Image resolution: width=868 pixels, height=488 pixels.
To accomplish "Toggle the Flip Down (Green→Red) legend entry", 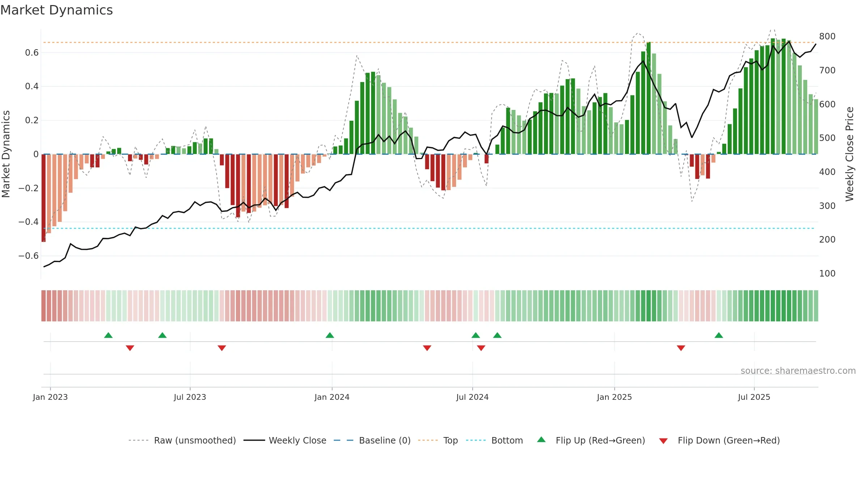I will click(719, 440).
